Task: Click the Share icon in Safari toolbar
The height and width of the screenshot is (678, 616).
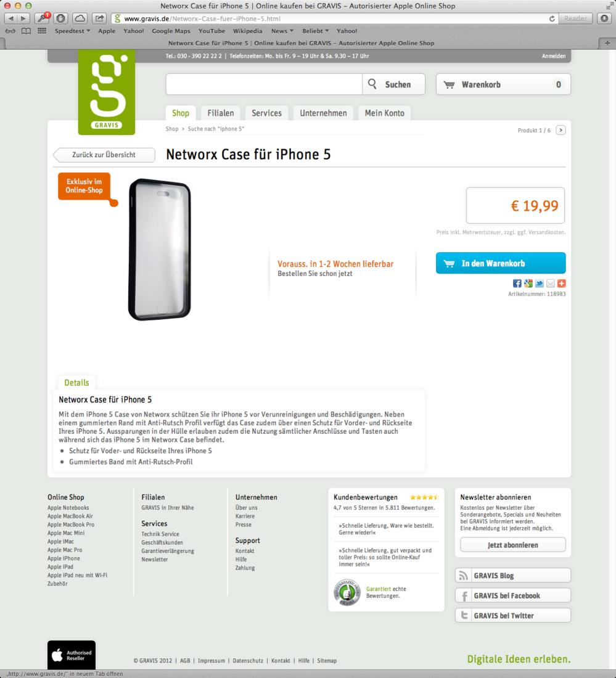Action: click(x=99, y=18)
